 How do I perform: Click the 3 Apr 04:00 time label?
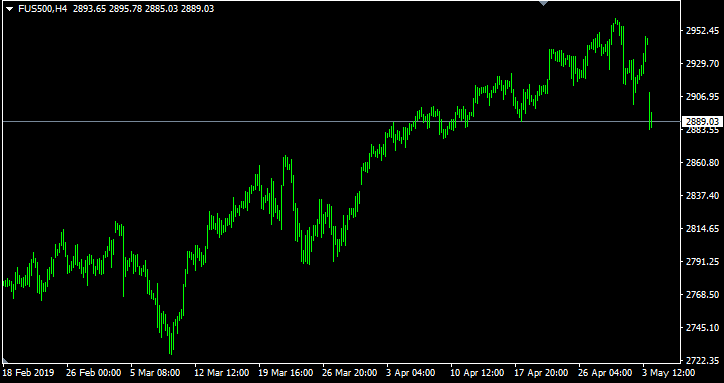411,372
